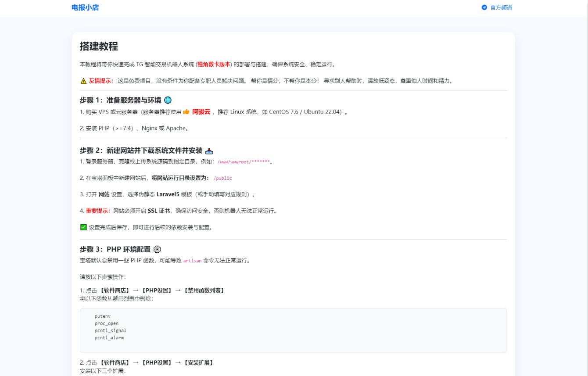The width and height of the screenshot is (588, 376).
Task: Click the code block containing putenv
Action: [x=293, y=330]
